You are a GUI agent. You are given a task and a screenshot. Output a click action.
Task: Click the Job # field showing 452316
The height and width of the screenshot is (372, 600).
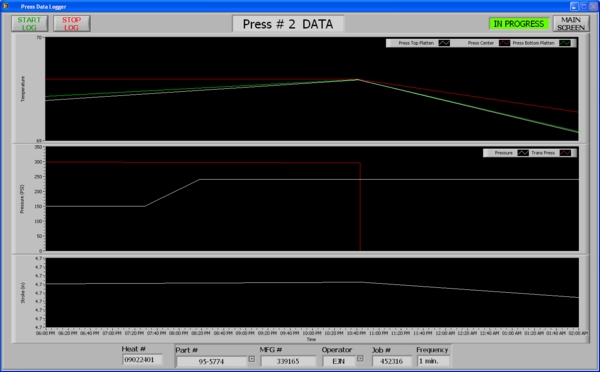[x=392, y=361]
